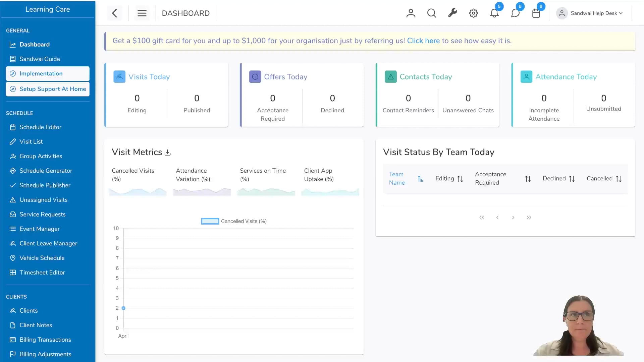Toggle the hamburger menu icon
The image size is (644, 362).
142,13
